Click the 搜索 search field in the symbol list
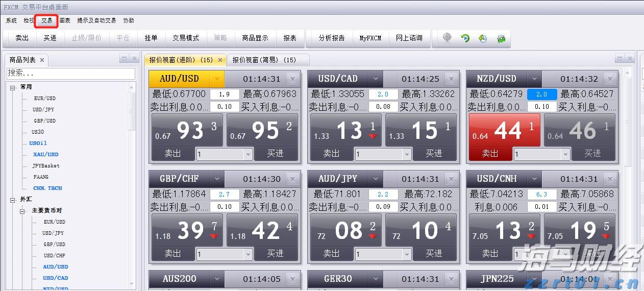 70,74
